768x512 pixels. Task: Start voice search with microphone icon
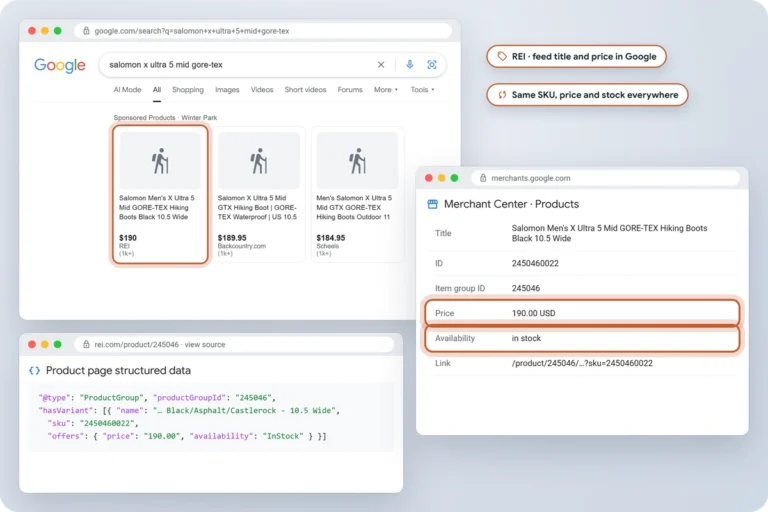point(410,65)
